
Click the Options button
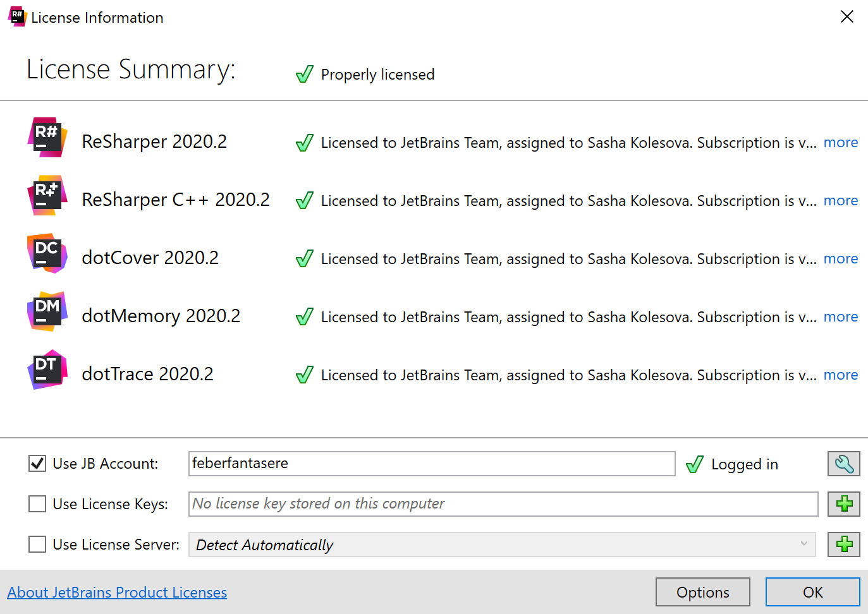(x=703, y=593)
